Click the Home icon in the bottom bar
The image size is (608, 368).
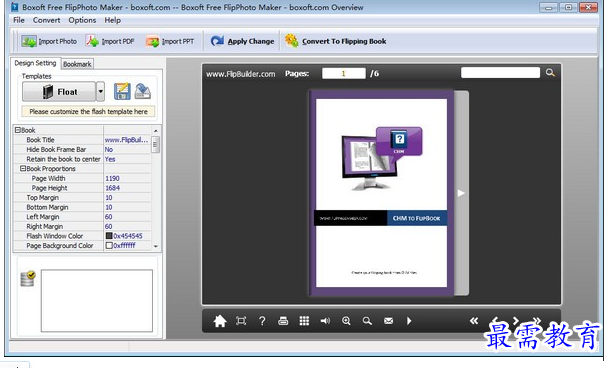coord(220,321)
